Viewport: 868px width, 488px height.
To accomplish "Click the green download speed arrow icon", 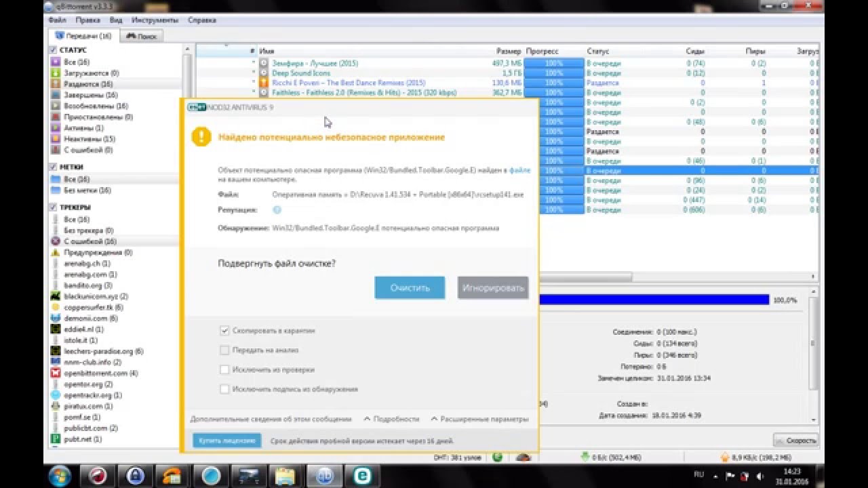I will 585,457.
